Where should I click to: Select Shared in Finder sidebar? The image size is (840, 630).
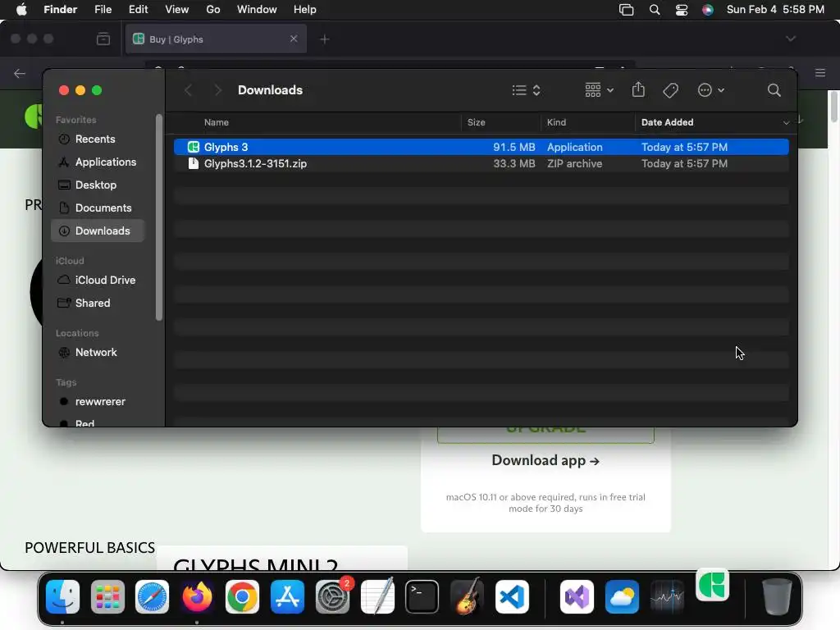click(93, 304)
